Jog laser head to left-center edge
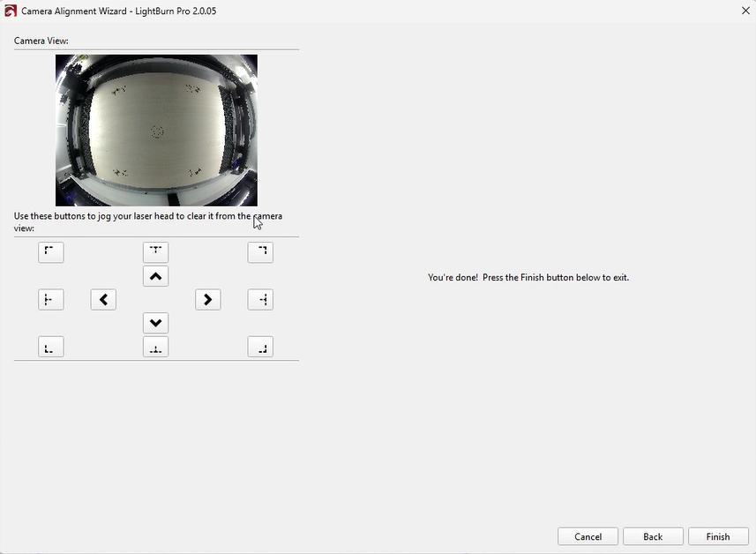 [51, 300]
